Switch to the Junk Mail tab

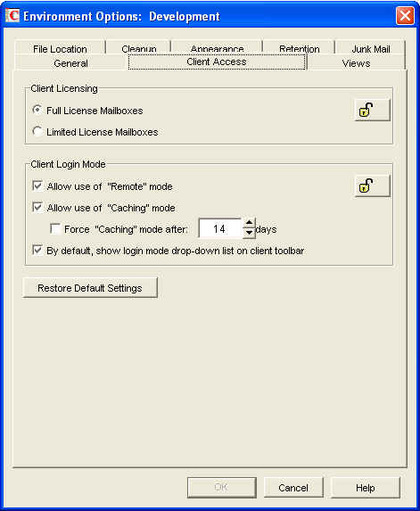(370, 48)
